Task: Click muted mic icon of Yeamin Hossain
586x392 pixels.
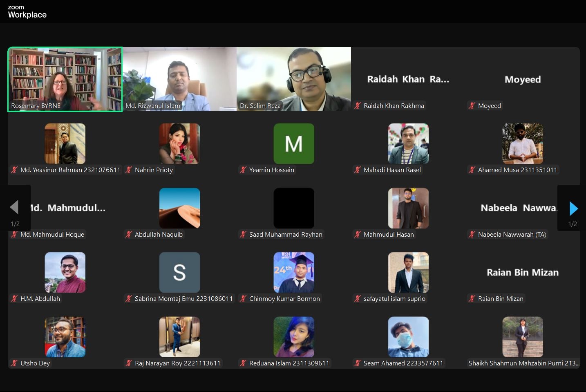Action: pos(243,170)
